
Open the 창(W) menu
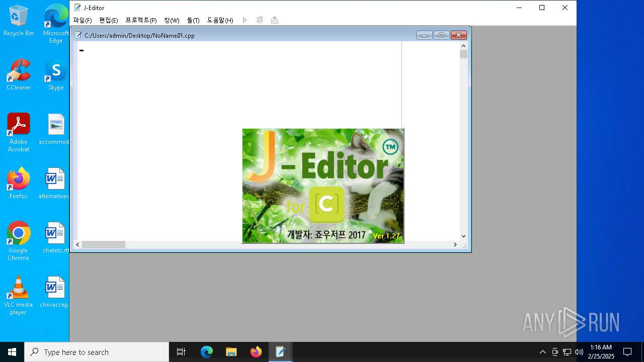coord(172,20)
